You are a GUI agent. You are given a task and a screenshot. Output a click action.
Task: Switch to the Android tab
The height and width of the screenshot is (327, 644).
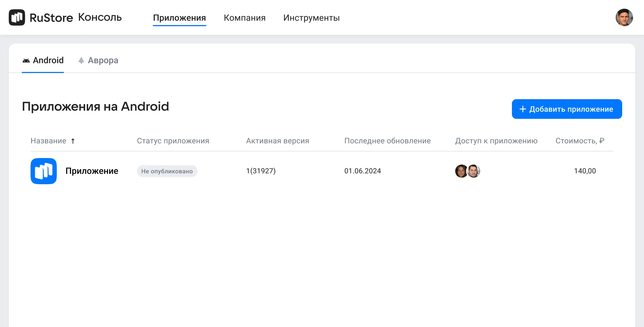pos(48,60)
